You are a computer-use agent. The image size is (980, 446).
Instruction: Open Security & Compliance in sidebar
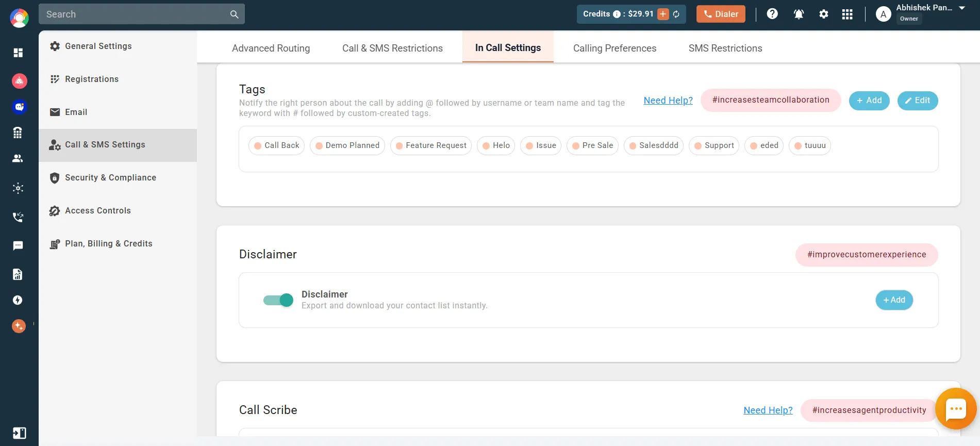118,178
